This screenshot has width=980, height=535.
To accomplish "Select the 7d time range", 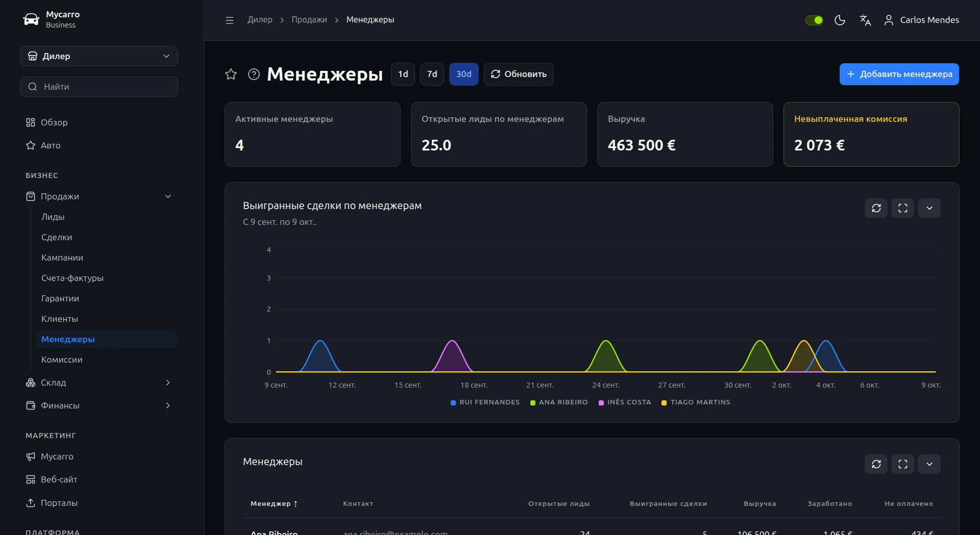I will click(x=432, y=74).
